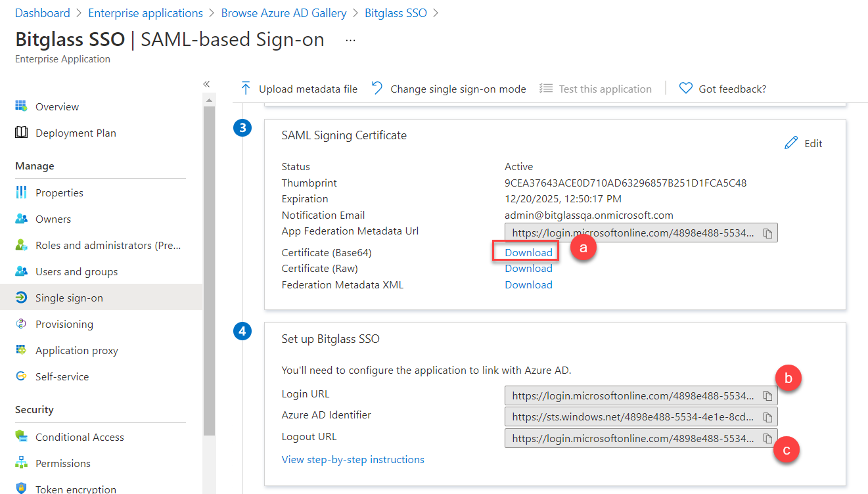Open more options from the title ellipsis

(x=350, y=39)
